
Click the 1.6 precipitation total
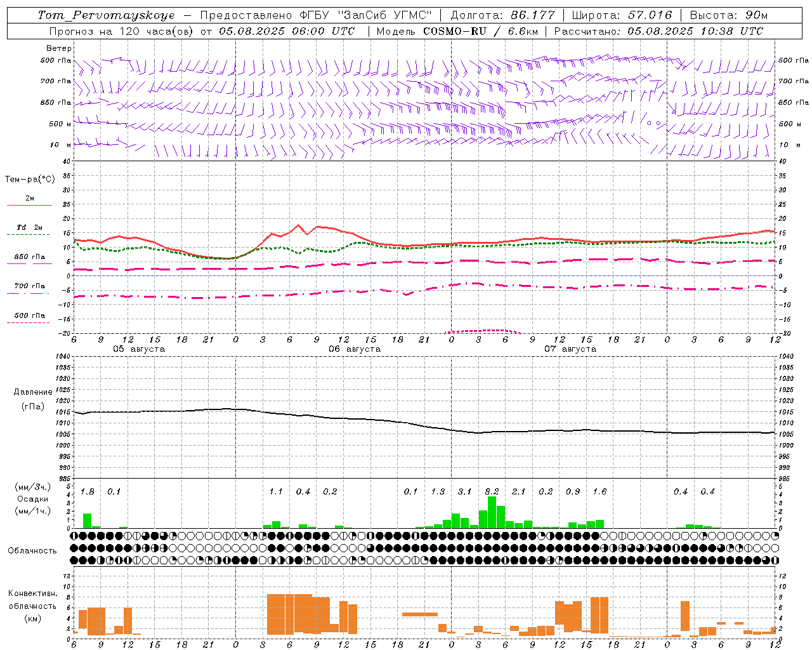[599, 491]
